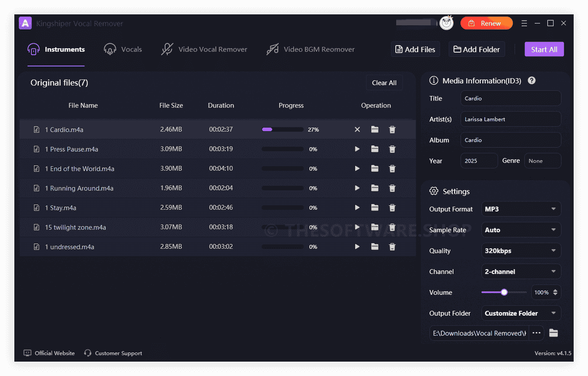This screenshot has width=588, height=376.
Task: Open folder for 1 Press Pause.m4a
Action: tap(374, 149)
